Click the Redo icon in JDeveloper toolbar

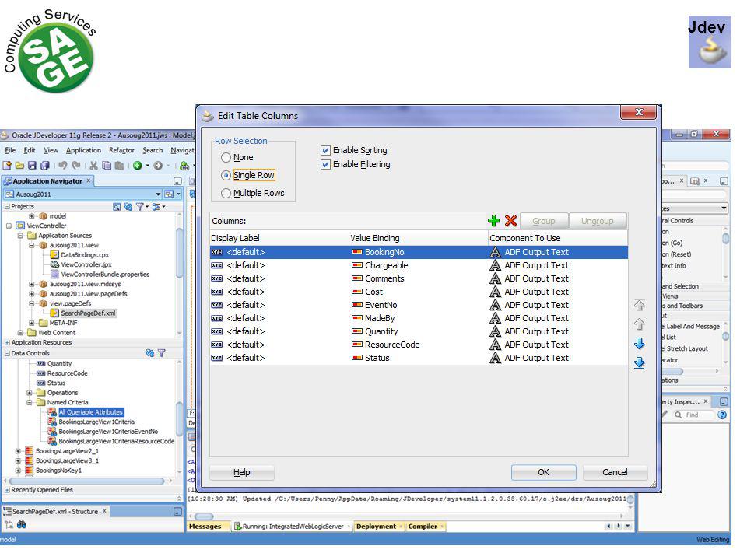click(x=75, y=165)
